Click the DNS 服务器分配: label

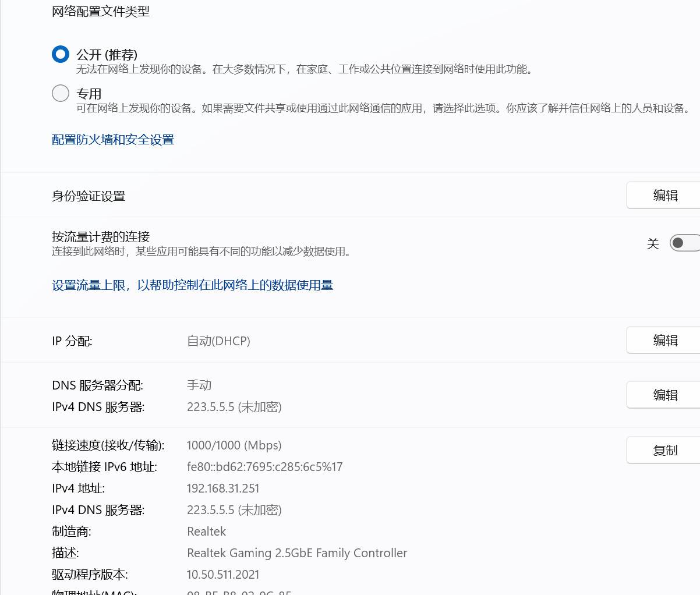coord(97,385)
